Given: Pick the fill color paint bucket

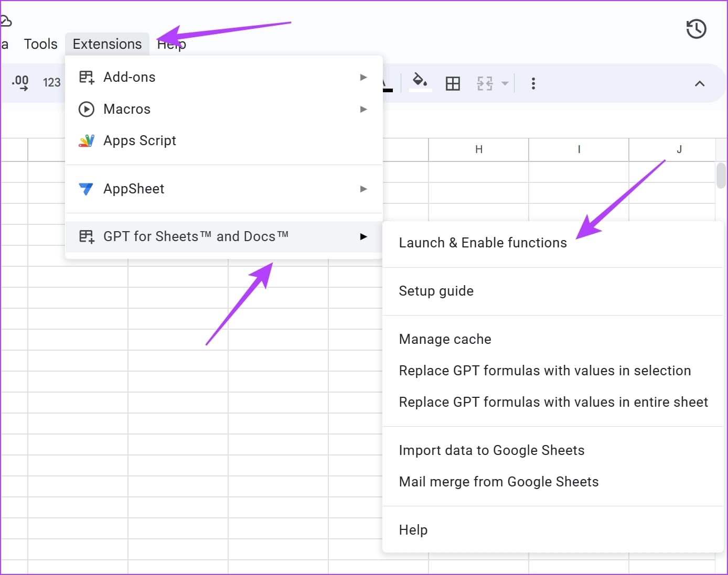Looking at the screenshot, I should pos(420,82).
